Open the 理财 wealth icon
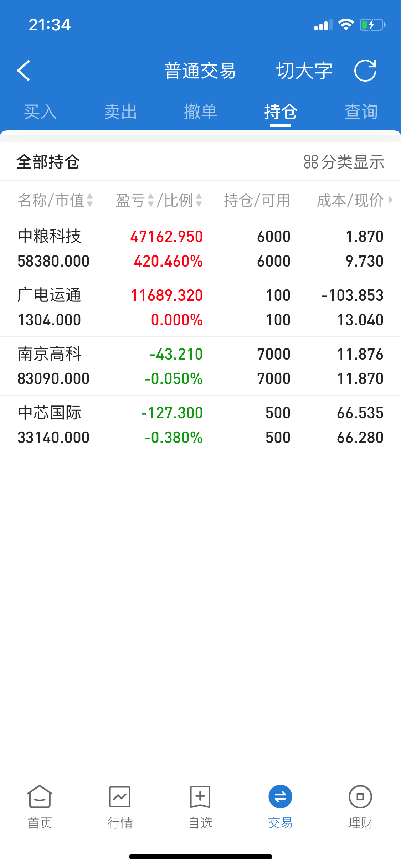401x868 pixels. click(x=360, y=797)
